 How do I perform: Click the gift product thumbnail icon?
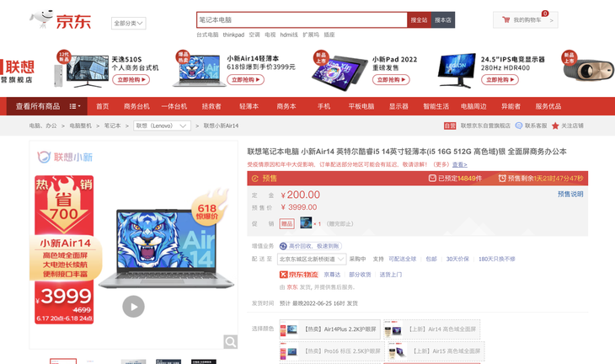coord(306,222)
